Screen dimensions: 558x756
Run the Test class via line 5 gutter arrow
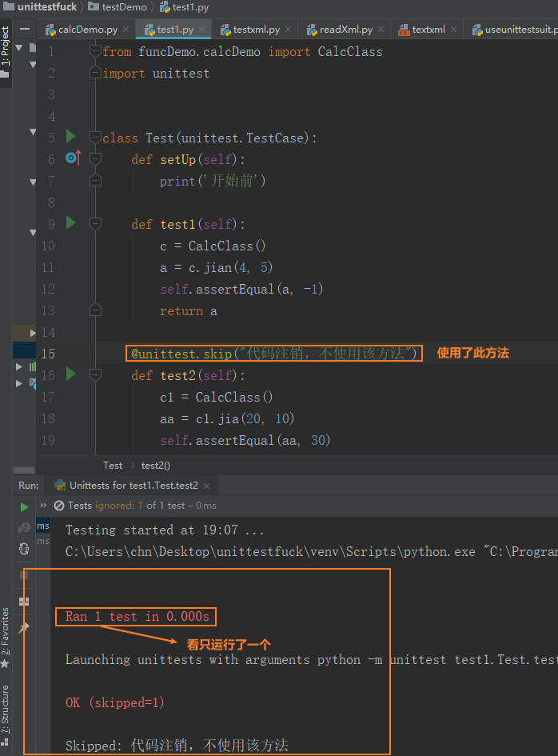click(71, 137)
